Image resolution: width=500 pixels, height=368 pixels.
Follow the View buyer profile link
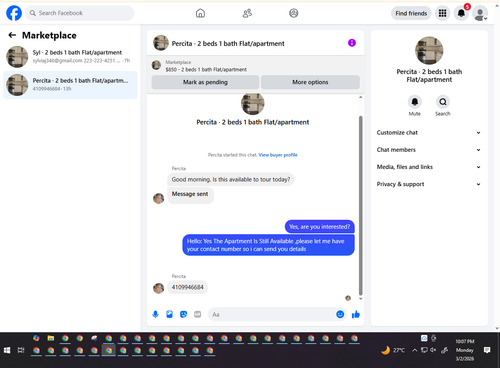pyautogui.click(x=278, y=155)
